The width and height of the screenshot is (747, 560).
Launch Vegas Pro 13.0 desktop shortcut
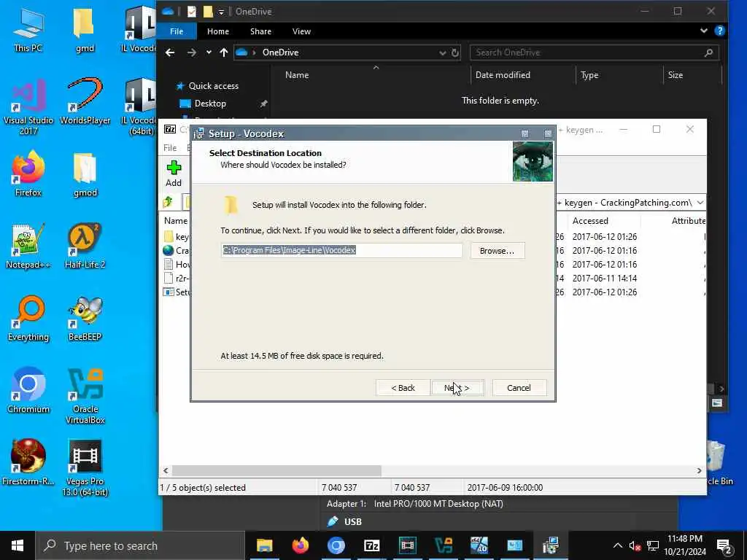pos(85,468)
